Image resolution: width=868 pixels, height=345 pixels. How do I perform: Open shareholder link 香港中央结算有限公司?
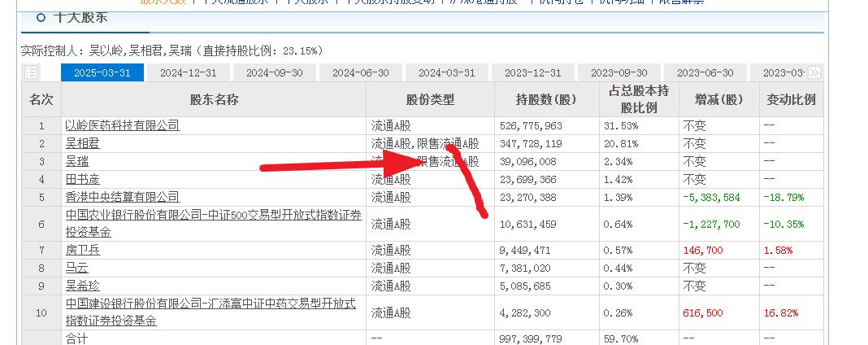point(123,197)
